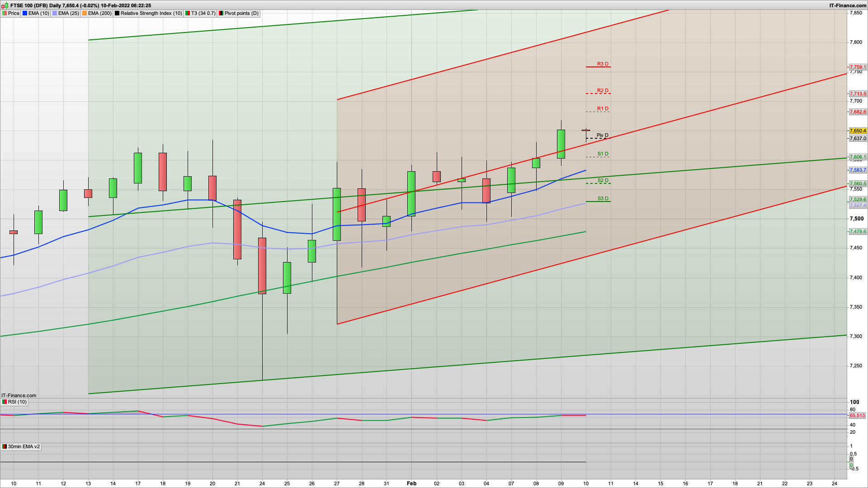Screen dimensions: 868x488
Task: Select the R2 D pivot label
Action: click(x=603, y=90)
